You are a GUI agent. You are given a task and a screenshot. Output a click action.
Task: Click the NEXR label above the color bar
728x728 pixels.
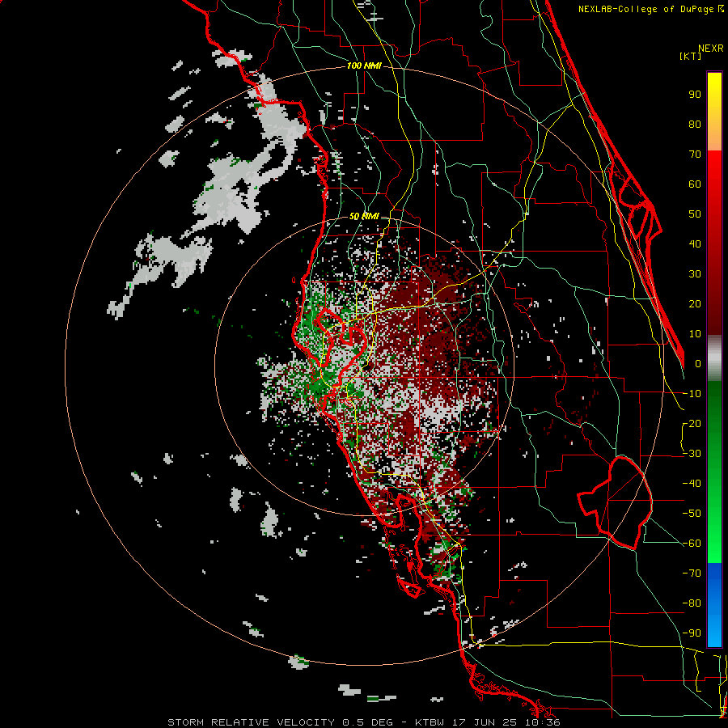(x=711, y=49)
